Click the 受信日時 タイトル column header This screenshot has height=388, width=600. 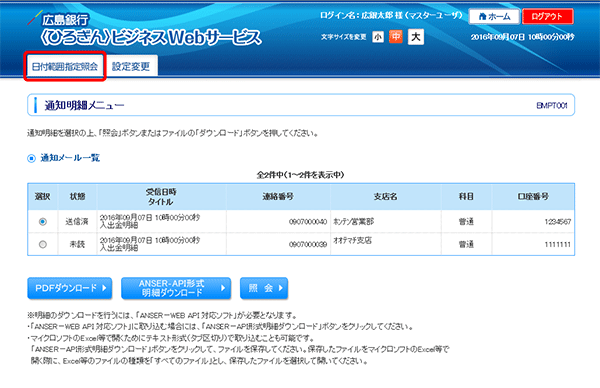point(161,197)
